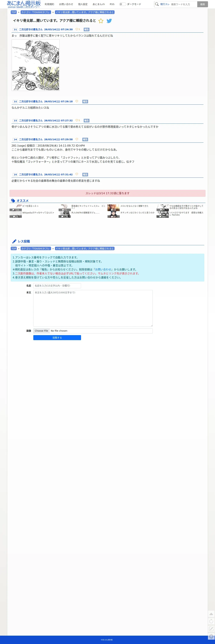Like post 5 with its heart icon
This screenshot has width=215, height=644.
(77, 174)
